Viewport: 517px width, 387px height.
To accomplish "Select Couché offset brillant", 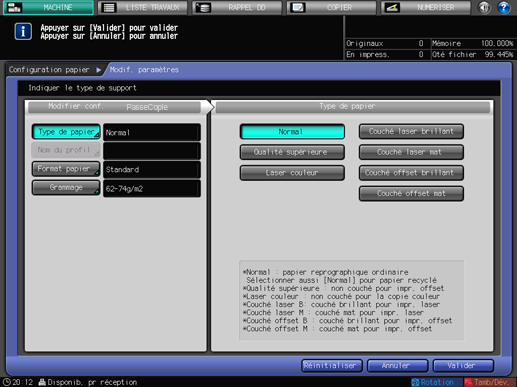I will pos(411,173).
